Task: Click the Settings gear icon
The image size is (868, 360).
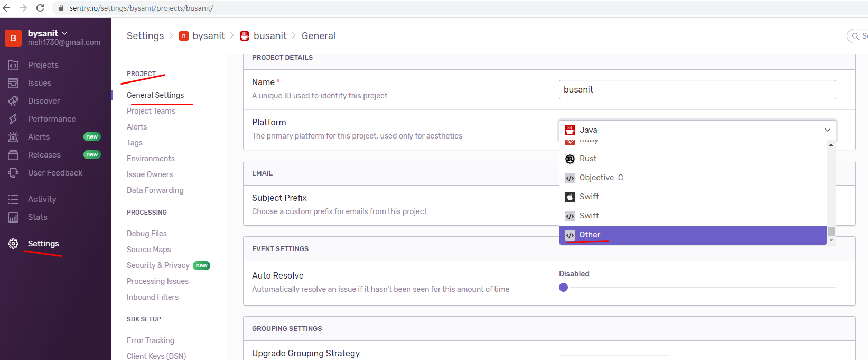Action: tap(13, 244)
